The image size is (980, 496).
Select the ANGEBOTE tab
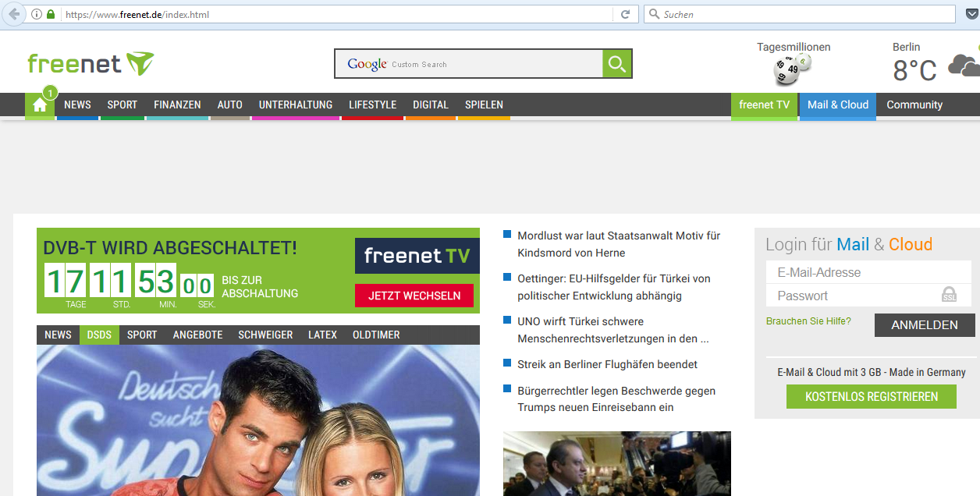point(197,335)
